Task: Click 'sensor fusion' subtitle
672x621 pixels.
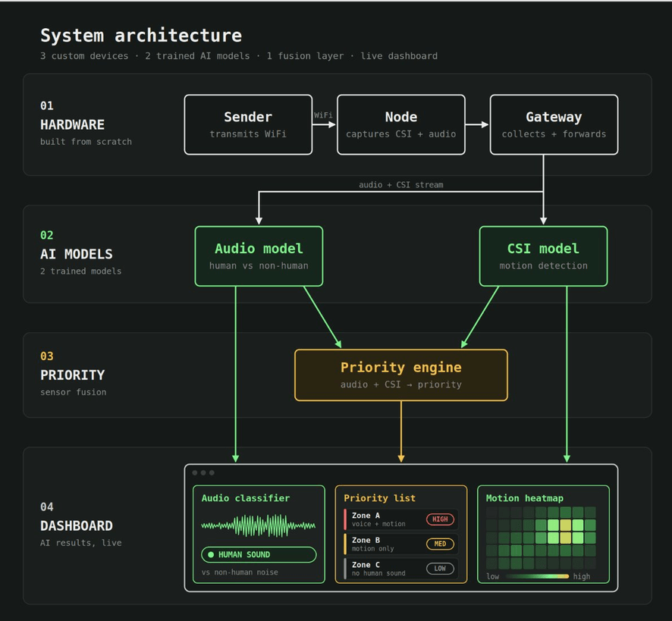Action: pos(74,392)
